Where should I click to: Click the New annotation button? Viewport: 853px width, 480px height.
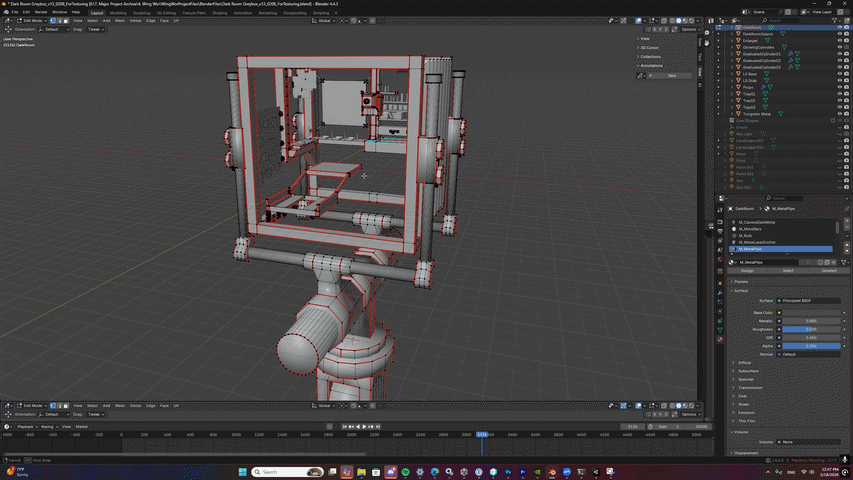pos(671,76)
